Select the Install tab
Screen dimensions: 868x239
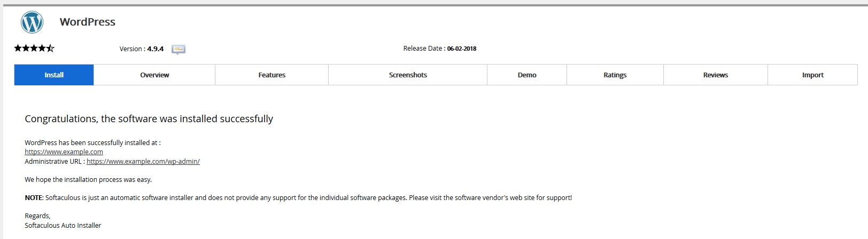pos(54,75)
